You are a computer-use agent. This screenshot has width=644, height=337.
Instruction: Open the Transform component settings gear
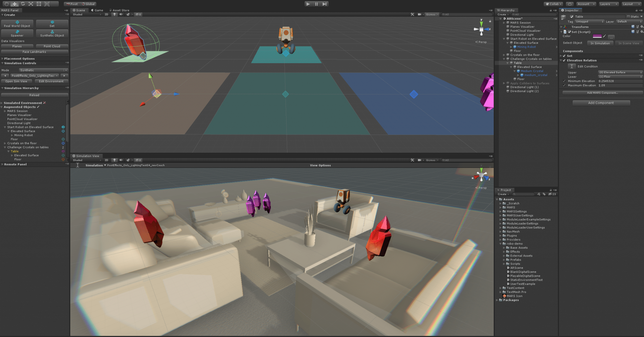tap(641, 27)
